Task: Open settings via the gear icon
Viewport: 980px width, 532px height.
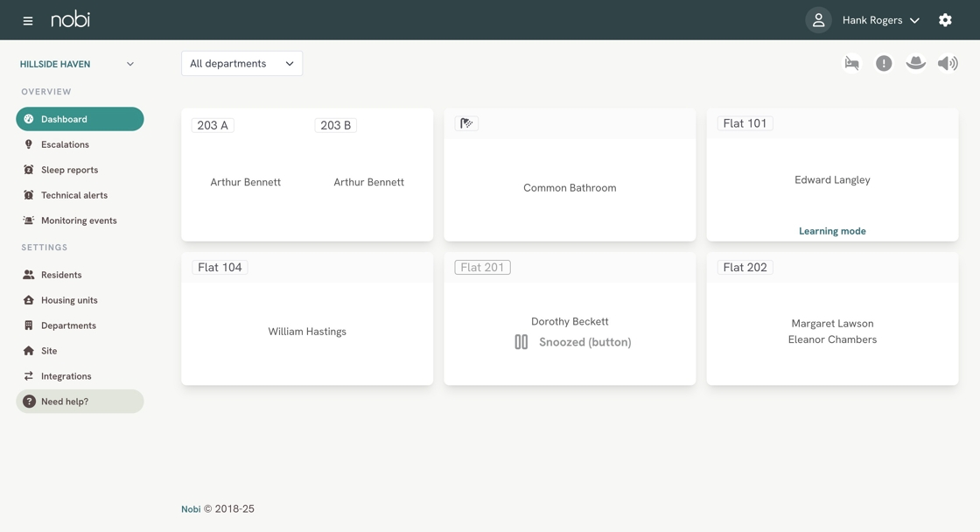Action: click(x=945, y=20)
